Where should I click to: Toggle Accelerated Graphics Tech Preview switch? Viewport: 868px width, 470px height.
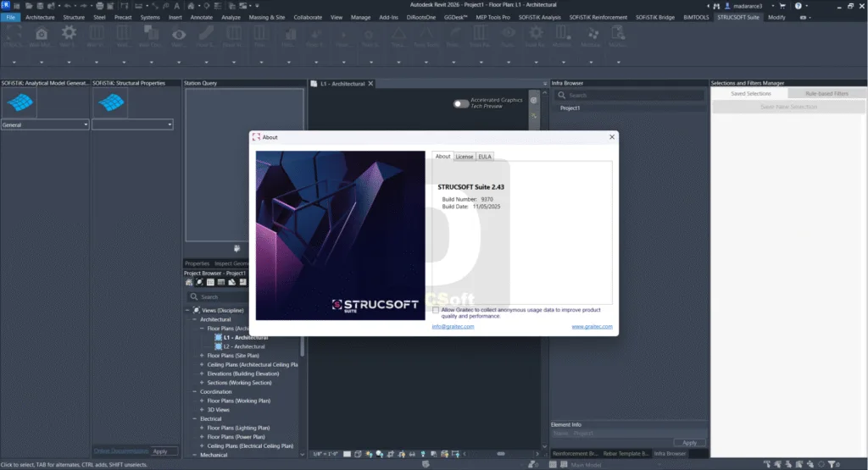click(460, 103)
